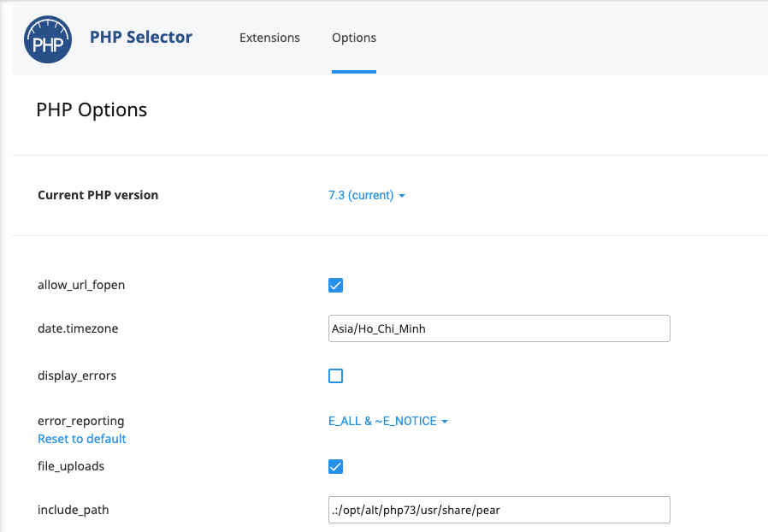Uncheck the allow_url_fopen checkbox
The height and width of the screenshot is (532, 768).
pyautogui.click(x=335, y=285)
